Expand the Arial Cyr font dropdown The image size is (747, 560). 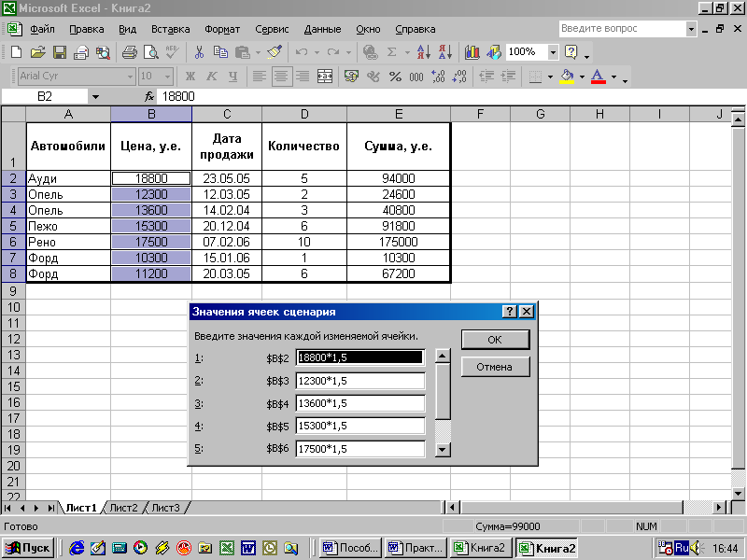click(130, 77)
